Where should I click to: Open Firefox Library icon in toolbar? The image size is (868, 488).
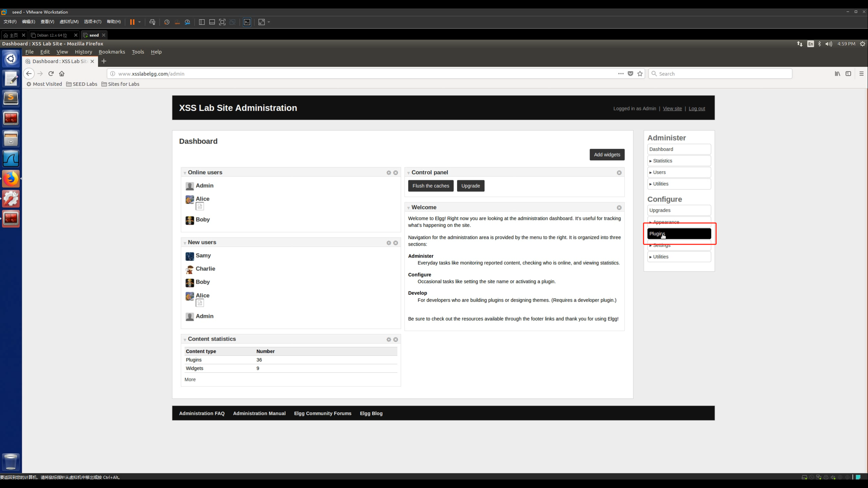(837, 74)
